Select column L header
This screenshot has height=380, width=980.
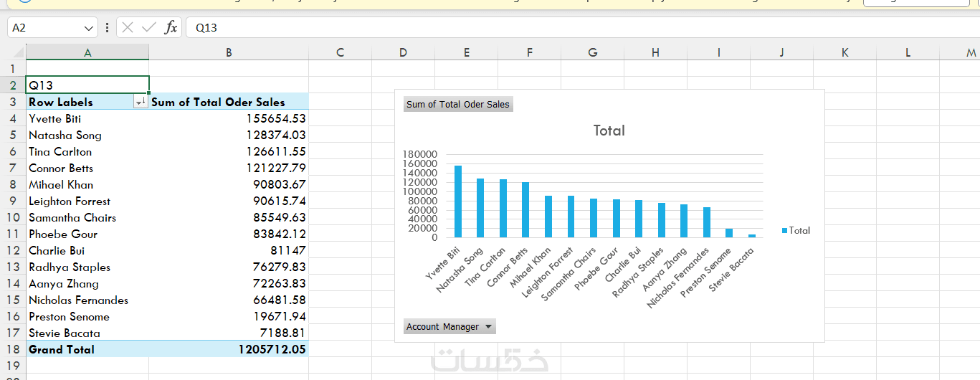[x=908, y=52]
